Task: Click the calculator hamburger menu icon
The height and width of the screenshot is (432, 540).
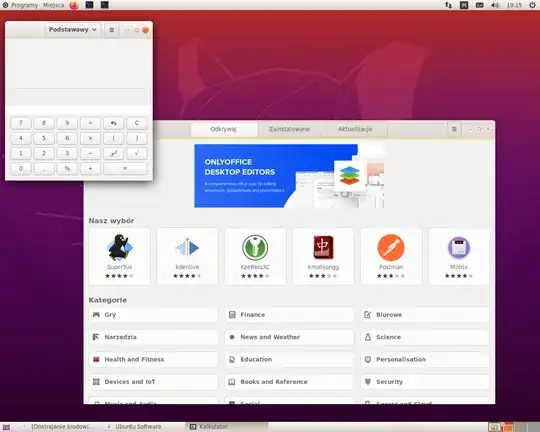Action: tap(112, 30)
